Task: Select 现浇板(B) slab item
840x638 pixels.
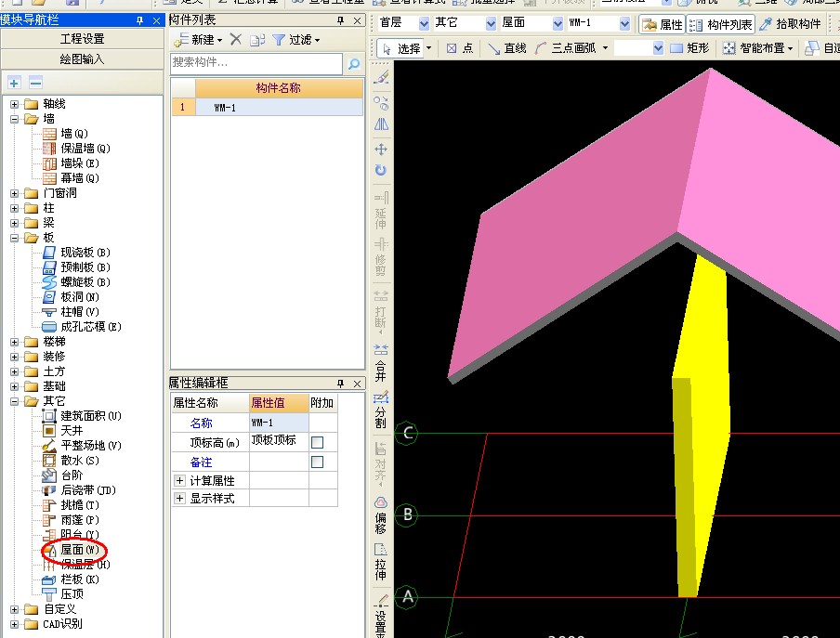Action: [85, 252]
